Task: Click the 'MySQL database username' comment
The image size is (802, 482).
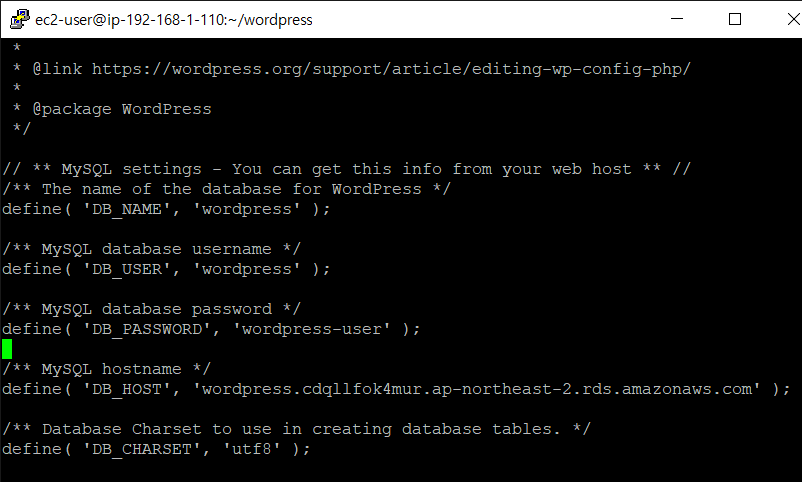Action: [x=151, y=249]
